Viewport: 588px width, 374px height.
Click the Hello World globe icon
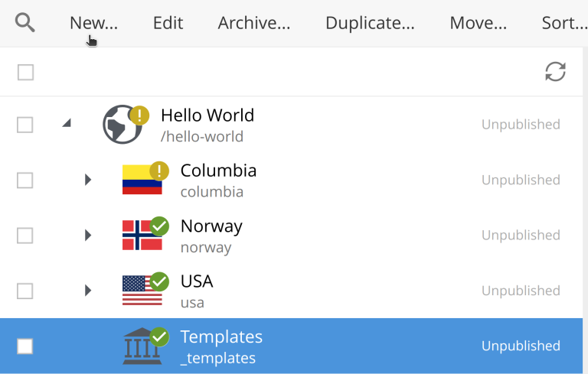122,125
